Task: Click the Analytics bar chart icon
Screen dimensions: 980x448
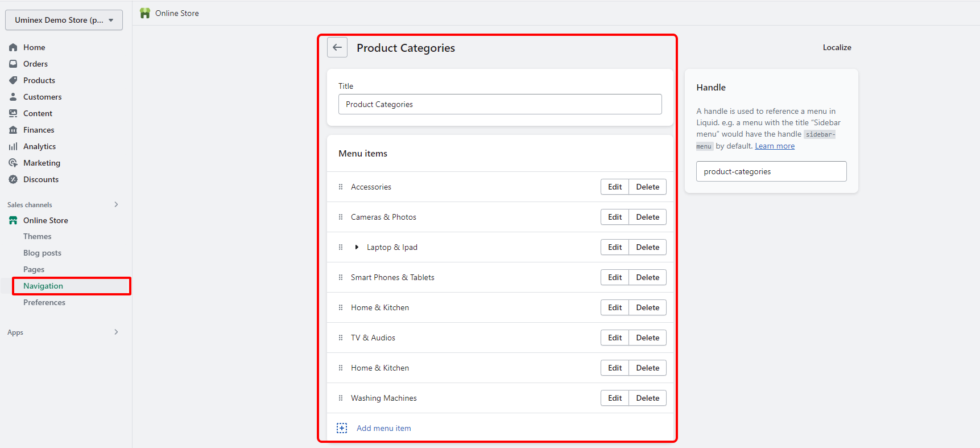Action: click(13, 146)
